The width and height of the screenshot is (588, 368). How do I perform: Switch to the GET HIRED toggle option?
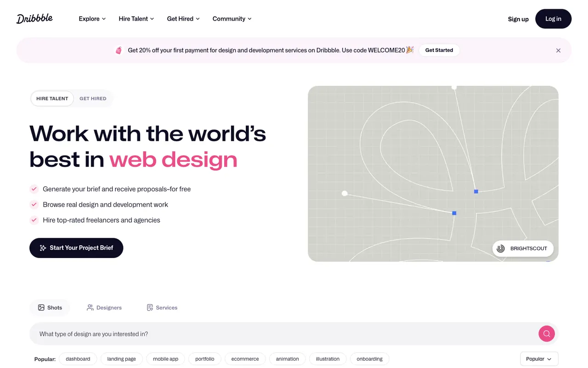tap(93, 98)
